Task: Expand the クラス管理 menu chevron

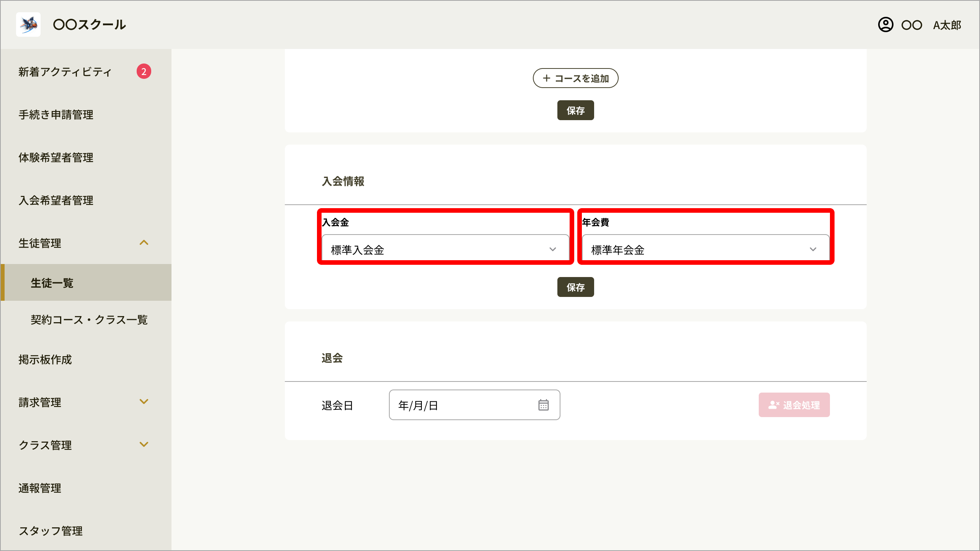Action: 144,445
